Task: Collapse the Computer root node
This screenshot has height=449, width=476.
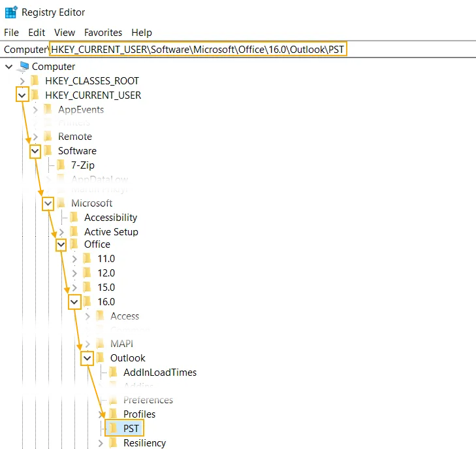Action: click(9, 67)
